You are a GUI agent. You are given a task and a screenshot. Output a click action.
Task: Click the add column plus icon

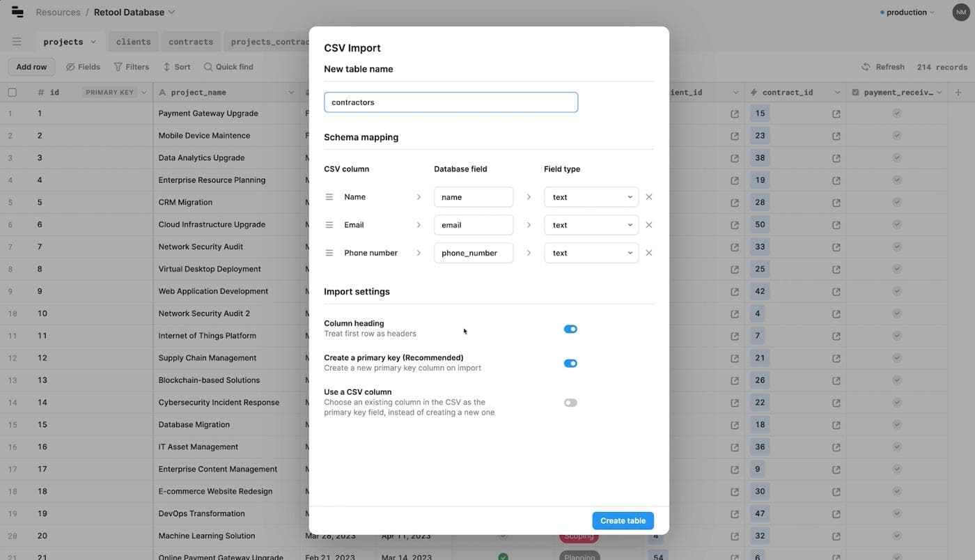958,93
